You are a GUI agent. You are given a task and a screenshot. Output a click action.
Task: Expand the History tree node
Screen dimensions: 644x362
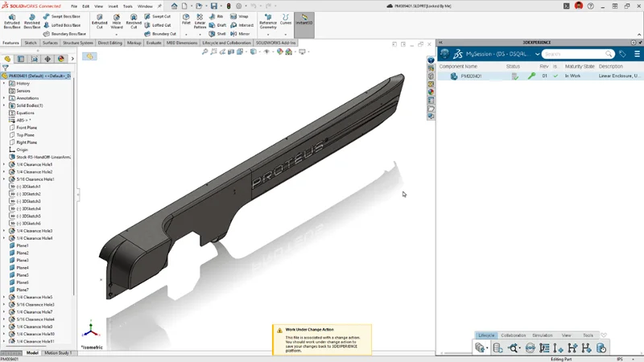[4, 84]
